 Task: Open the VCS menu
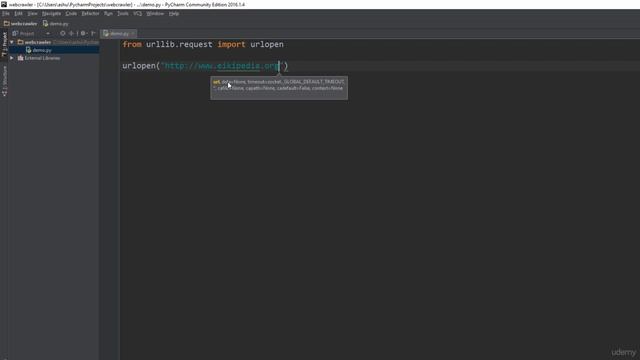[x=138, y=13]
